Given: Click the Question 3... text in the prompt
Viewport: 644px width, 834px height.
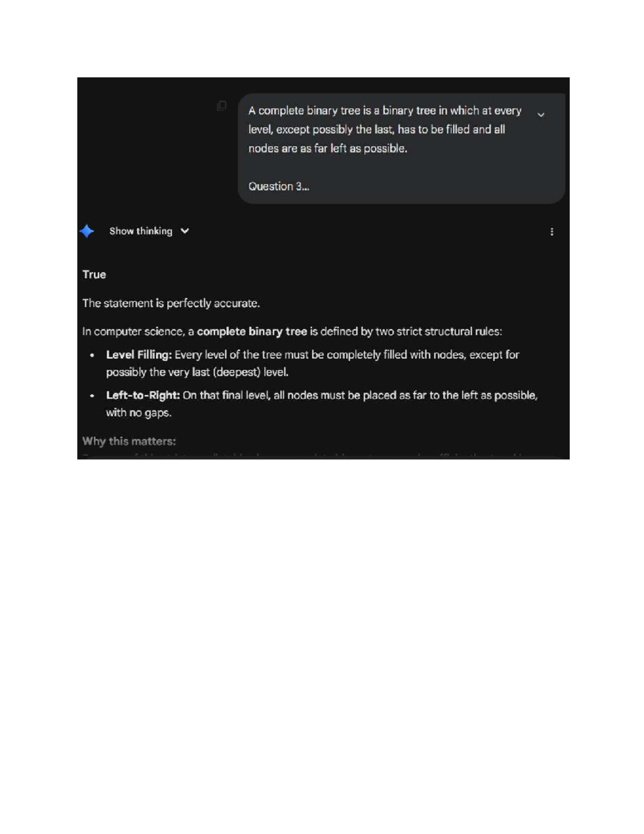Looking at the screenshot, I should 279,186.
